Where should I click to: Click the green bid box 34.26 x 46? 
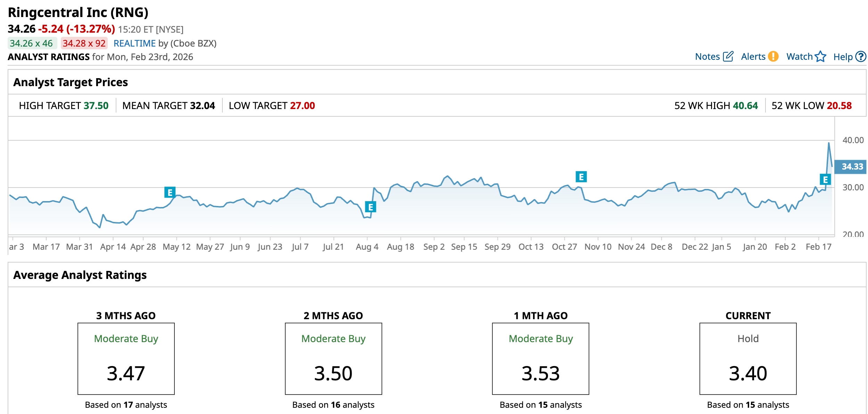click(31, 43)
